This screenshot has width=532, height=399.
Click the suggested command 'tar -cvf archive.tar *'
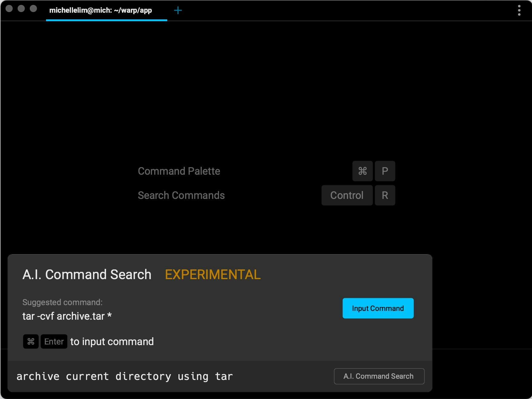coord(67,316)
